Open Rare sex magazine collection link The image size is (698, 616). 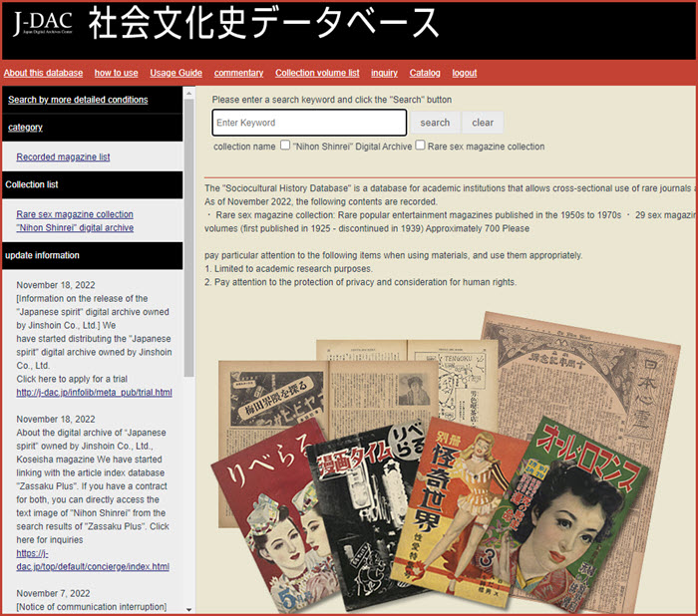(x=75, y=214)
